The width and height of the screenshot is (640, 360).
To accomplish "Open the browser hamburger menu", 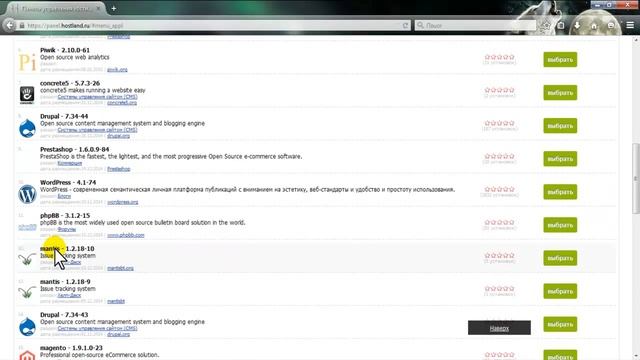I will [630, 25].
